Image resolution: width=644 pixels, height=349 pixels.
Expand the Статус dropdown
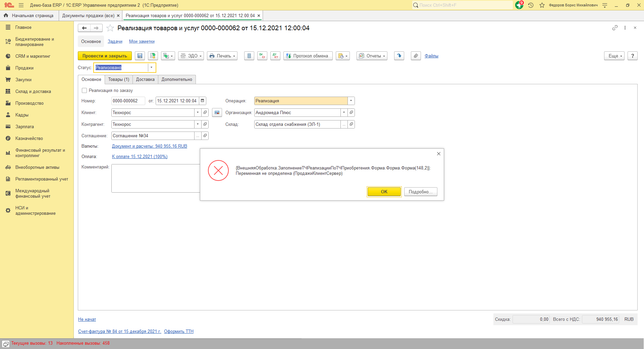pyautogui.click(x=152, y=67)
